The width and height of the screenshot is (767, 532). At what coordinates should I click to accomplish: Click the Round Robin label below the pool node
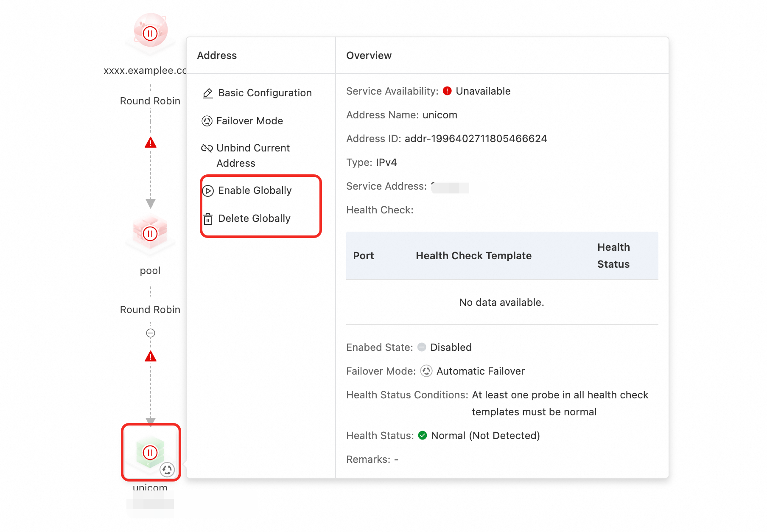150,310
